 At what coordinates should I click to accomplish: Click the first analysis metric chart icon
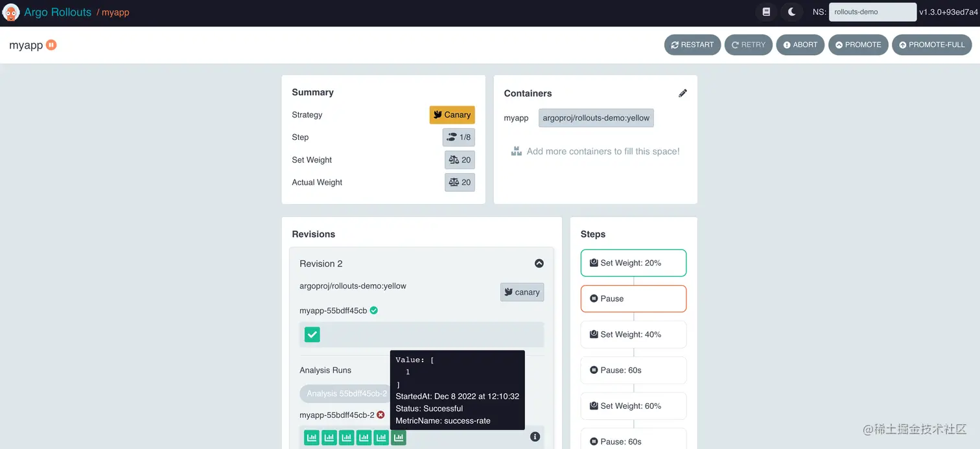coord(312,438)
